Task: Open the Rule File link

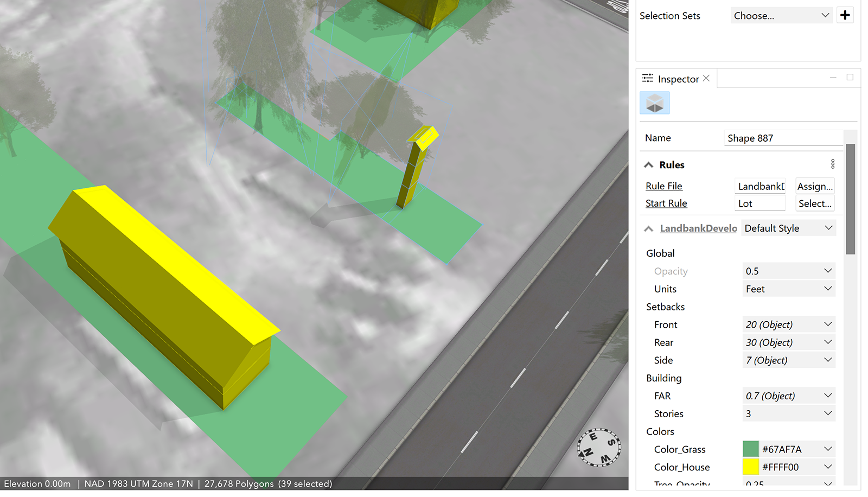Action: [x=664, y=186]
